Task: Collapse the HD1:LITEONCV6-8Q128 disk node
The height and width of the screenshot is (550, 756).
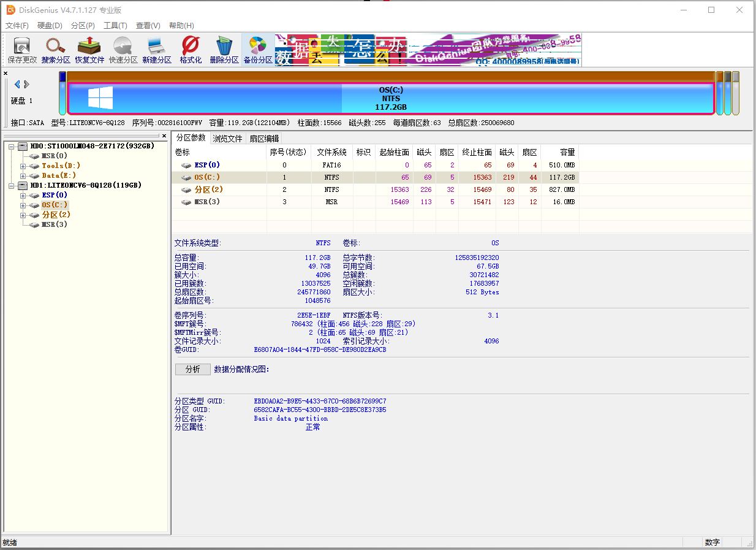Action: [12, 186]
